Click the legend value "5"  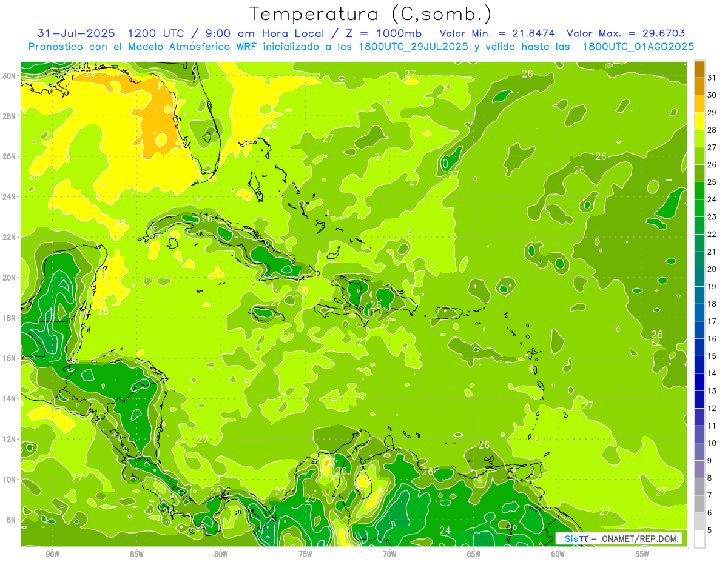point(710,530)
